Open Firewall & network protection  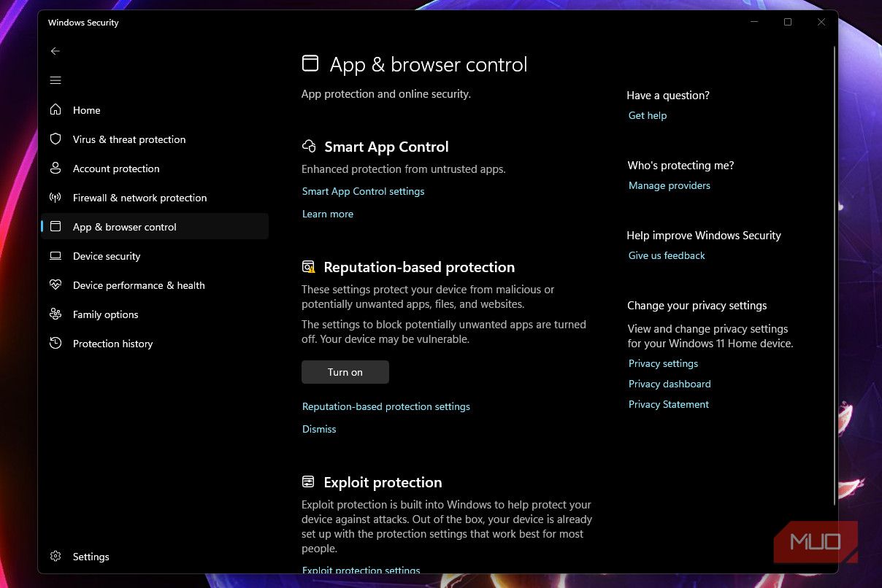point(155,197)
